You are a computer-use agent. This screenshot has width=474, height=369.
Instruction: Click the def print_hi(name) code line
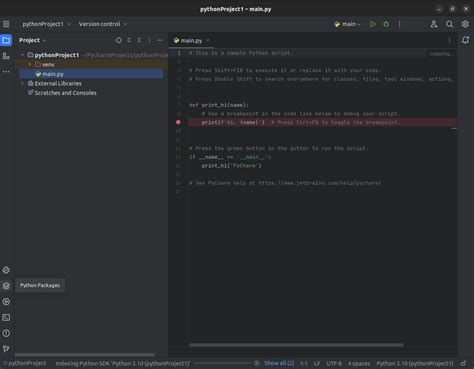click(219, 105)
